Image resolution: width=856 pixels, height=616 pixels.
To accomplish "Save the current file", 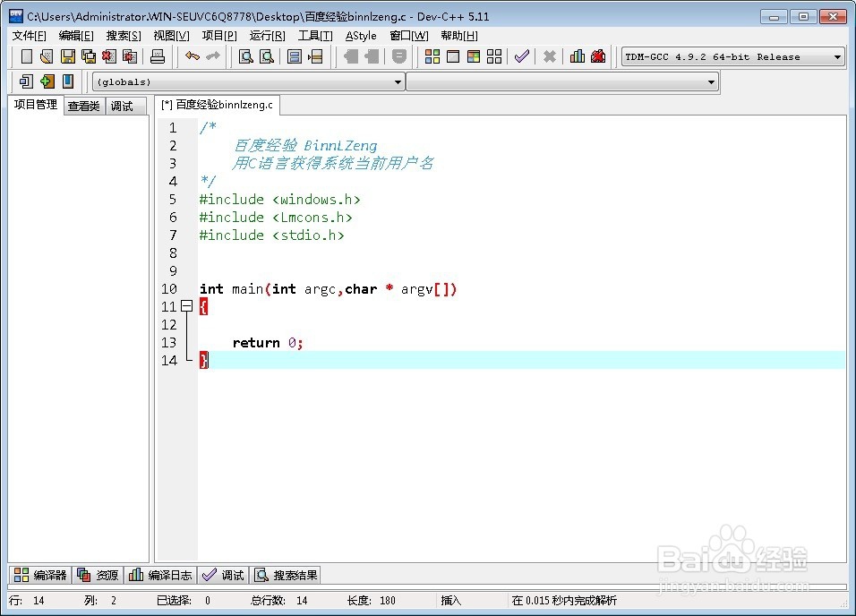I will point(68,56).
